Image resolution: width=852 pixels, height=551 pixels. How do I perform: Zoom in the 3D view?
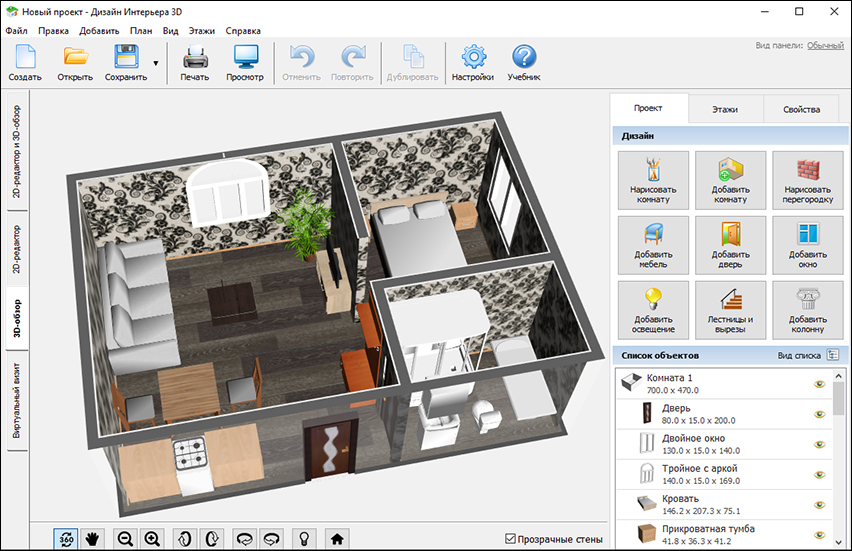click(152, 539)
